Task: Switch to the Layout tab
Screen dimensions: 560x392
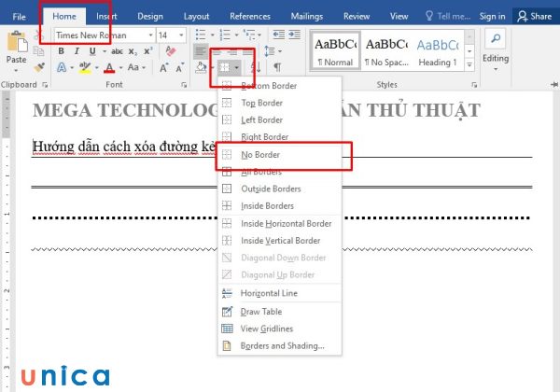Action: coord(196,17)
